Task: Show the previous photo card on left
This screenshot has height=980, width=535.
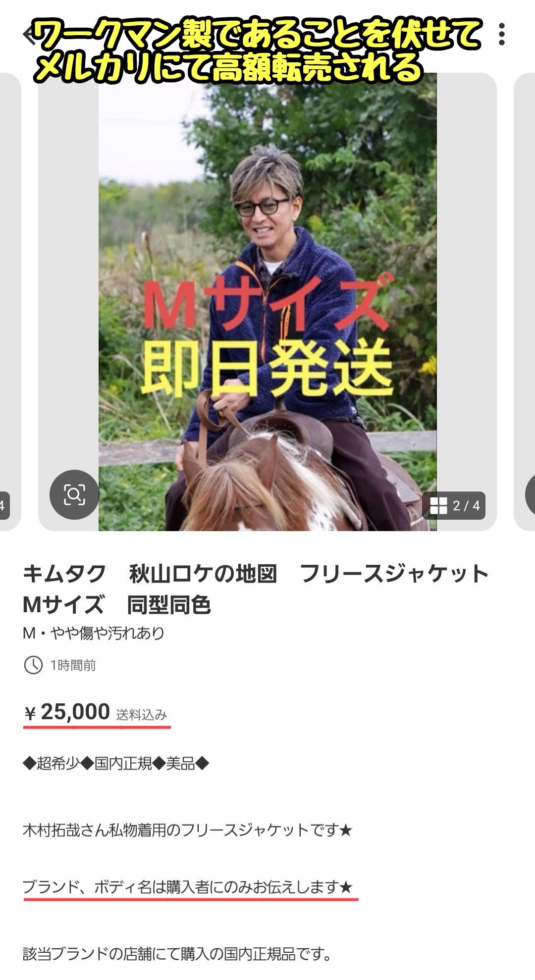Action: coord(10,302)
